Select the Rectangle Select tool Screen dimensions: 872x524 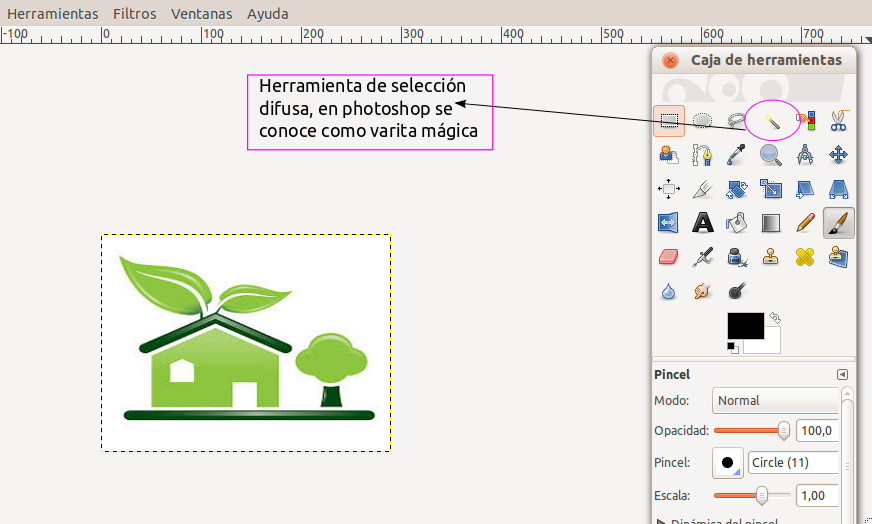(668, 120)
